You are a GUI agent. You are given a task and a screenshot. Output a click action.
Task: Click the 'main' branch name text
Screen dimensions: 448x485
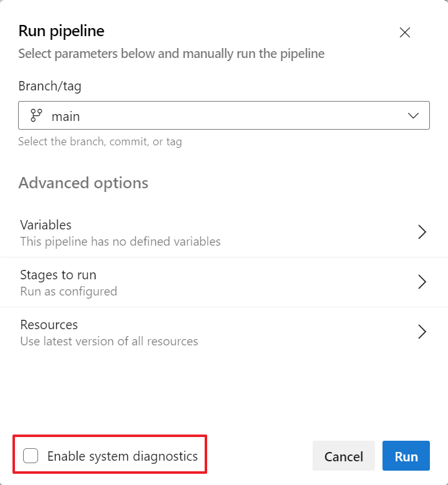click(x=66, y=116)
